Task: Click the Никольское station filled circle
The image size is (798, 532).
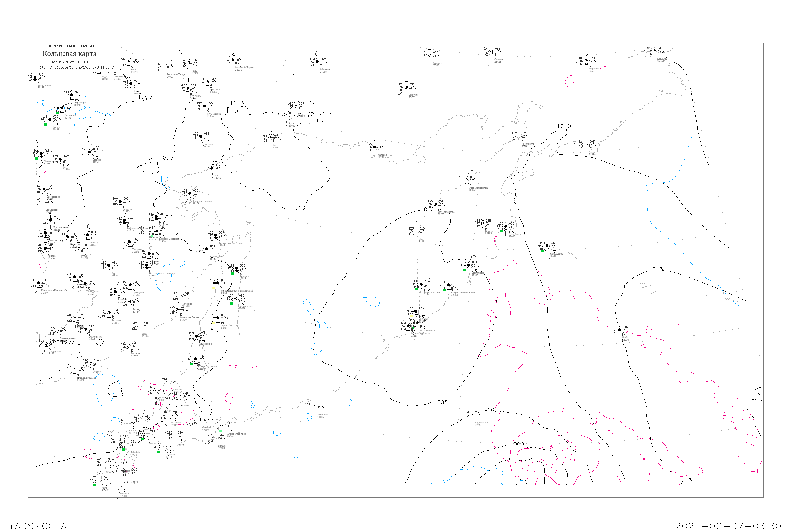Action: [x=547, y=246]
